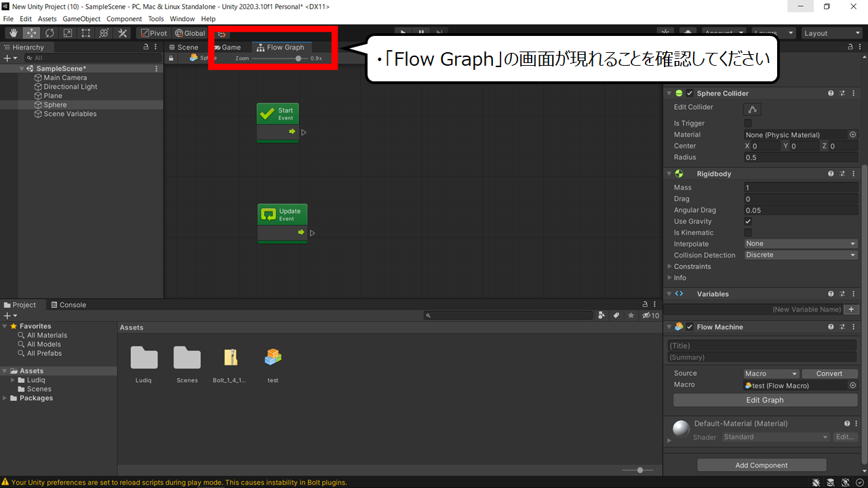The image size is (868, 488).
Task: Switch to the Game tab
Action: pos(227,47)
